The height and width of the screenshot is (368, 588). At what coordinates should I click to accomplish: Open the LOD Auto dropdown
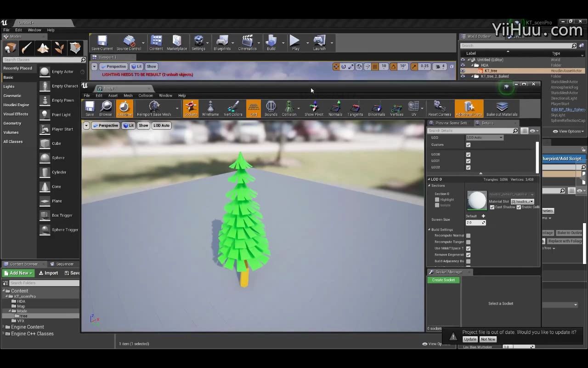click(x=485, y=137)
